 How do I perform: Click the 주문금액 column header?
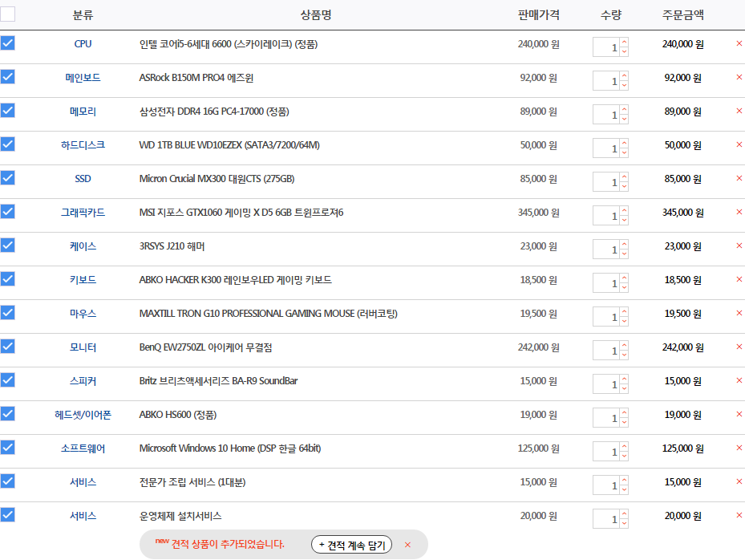click(x=682, y=14)
